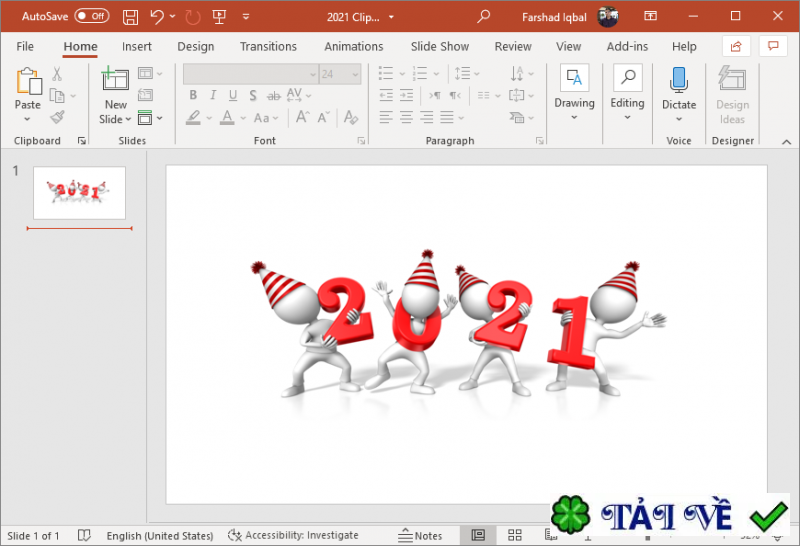Click the Clear All Formatting icon

tap(351, 117)
